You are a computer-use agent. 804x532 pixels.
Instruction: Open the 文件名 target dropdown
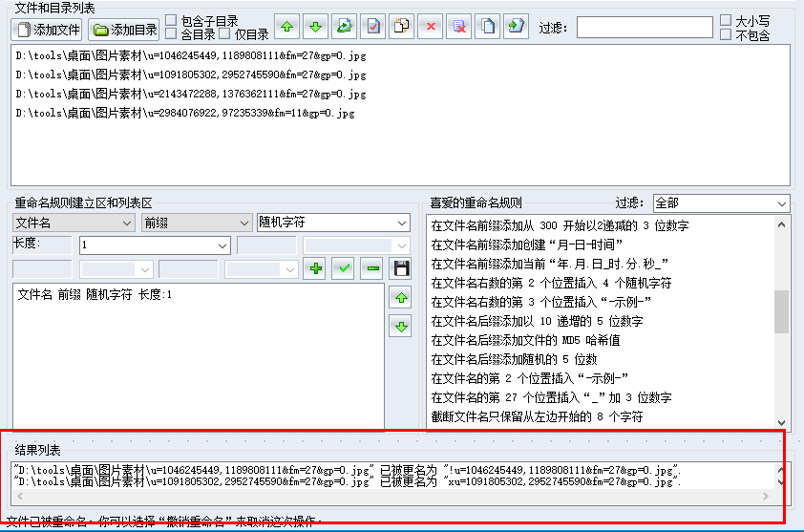coord(74,223)
